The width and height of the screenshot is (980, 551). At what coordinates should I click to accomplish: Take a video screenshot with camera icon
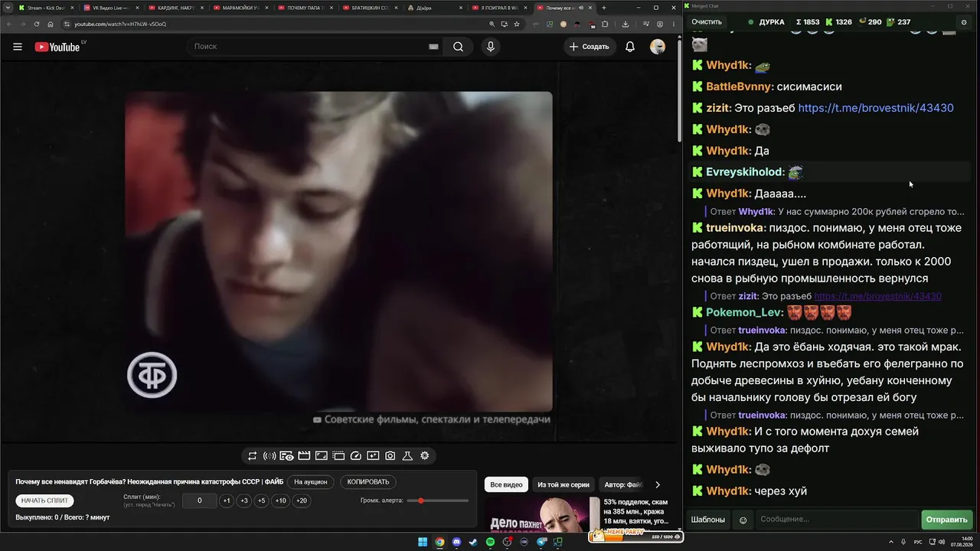[390, 456]
